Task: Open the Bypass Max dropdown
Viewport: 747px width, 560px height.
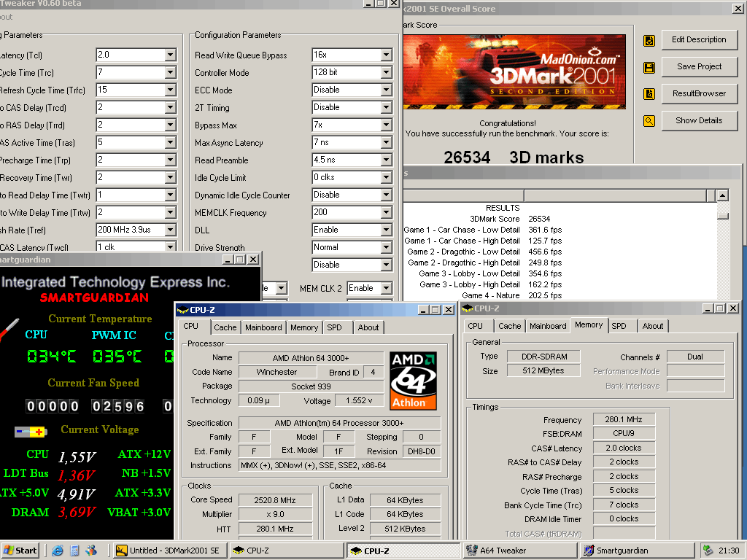Action: coord(387,125)
